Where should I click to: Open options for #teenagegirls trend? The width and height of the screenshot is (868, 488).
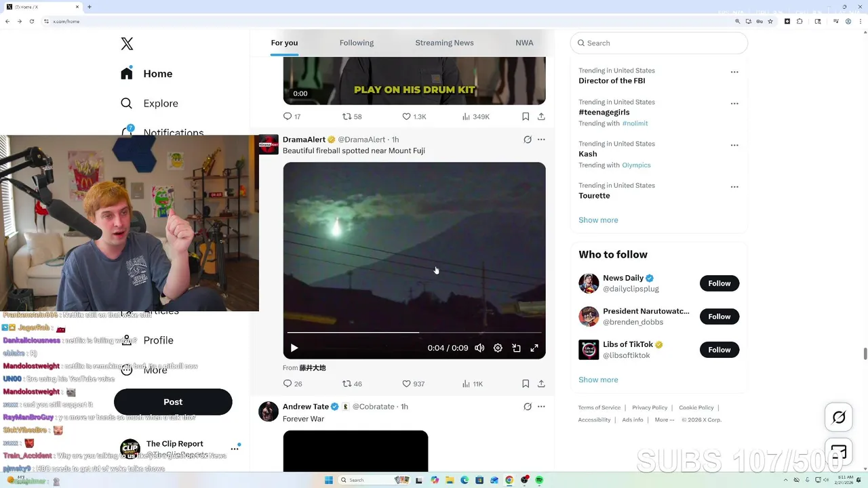pyautogui.click(x=734, y=104)
